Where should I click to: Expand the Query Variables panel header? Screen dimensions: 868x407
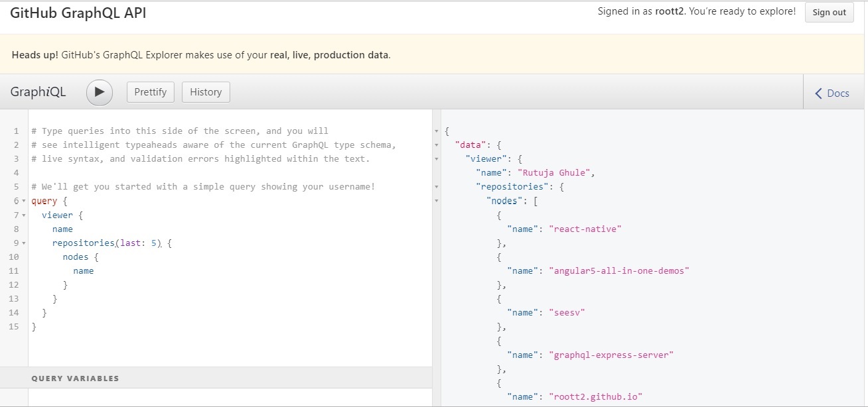coord(216,378)
